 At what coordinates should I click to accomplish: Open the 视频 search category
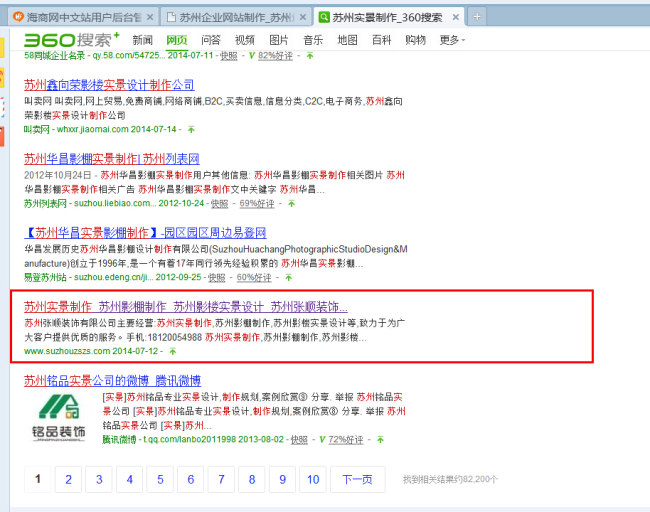[x=245, y=40]
